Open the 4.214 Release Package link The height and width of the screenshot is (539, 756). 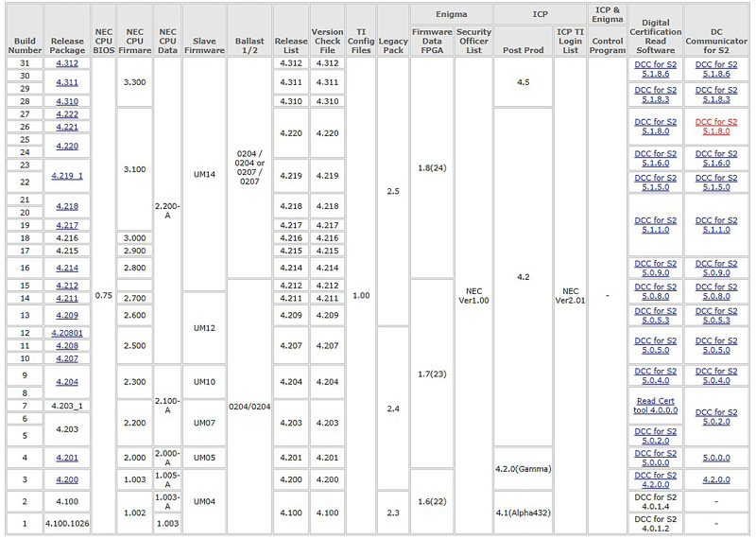[67, 268]
